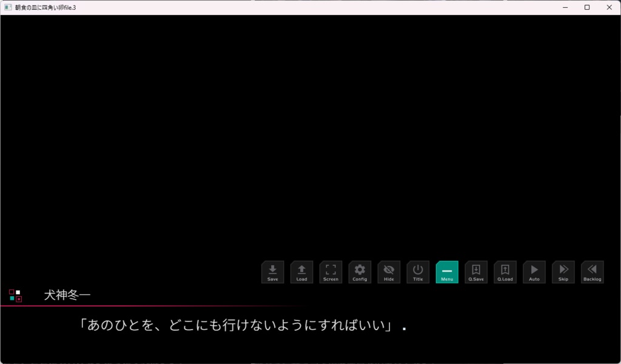Image resolution: width=621 pixels, height=364 pixels.
Task: Open the Load screen
Action: (301, 272)
